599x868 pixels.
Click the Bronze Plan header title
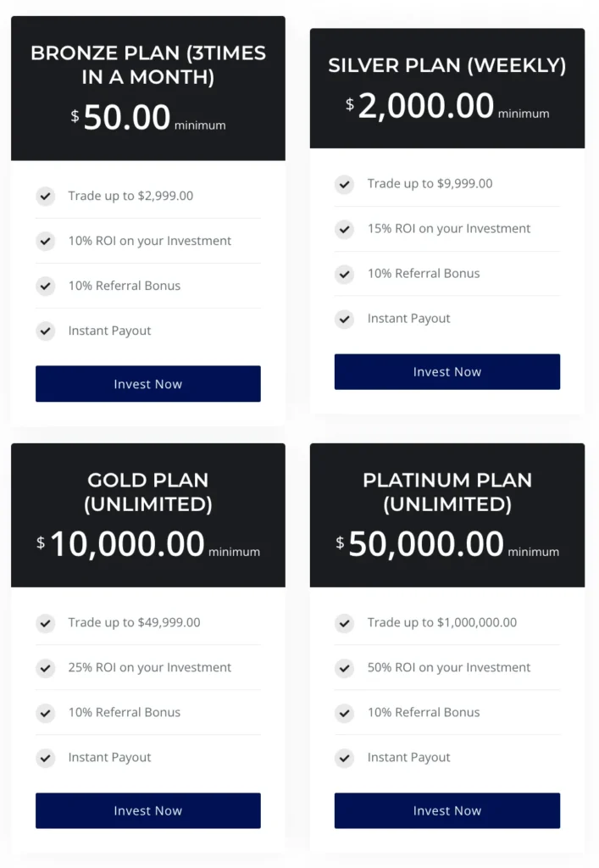[148, 64]
